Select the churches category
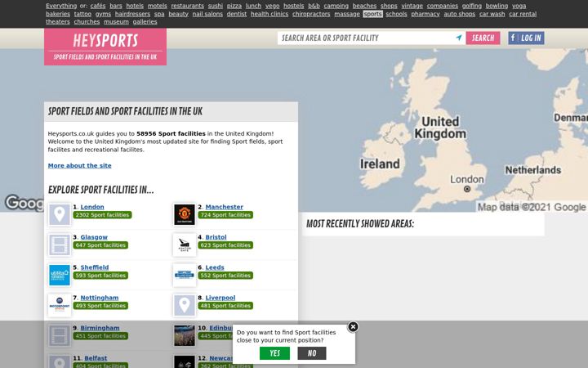 point(87,22)
